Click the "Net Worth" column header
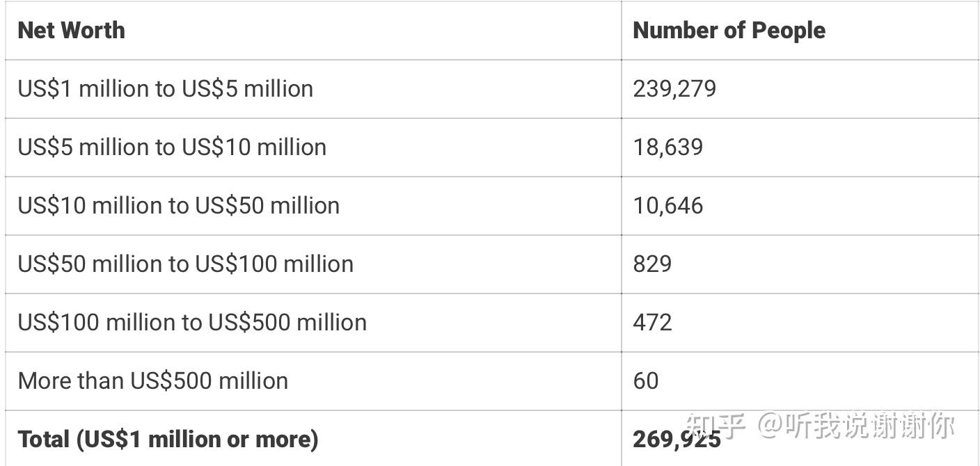This screenshot has width=980, height=466. (71, 31)
